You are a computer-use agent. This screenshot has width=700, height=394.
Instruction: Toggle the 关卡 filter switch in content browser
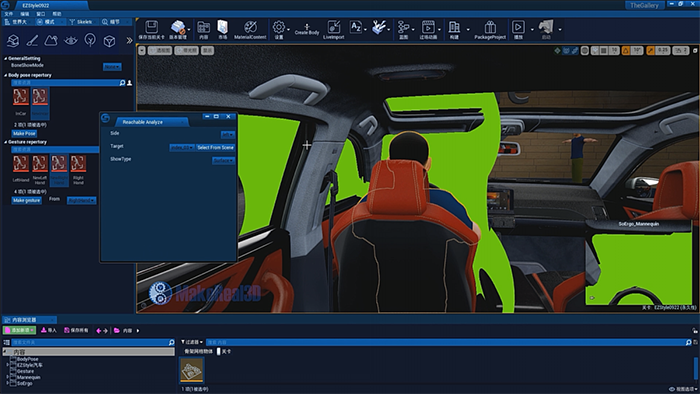click(x=219, y=352)
